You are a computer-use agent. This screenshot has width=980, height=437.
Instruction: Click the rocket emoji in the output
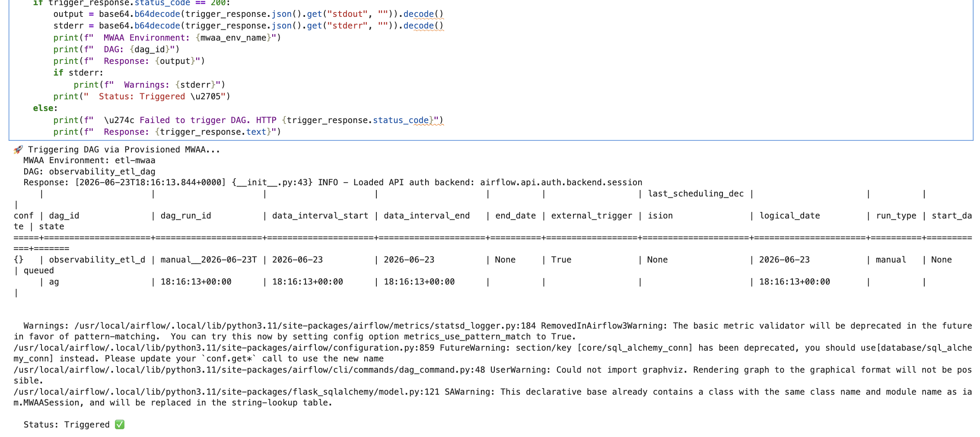point(18,150)
